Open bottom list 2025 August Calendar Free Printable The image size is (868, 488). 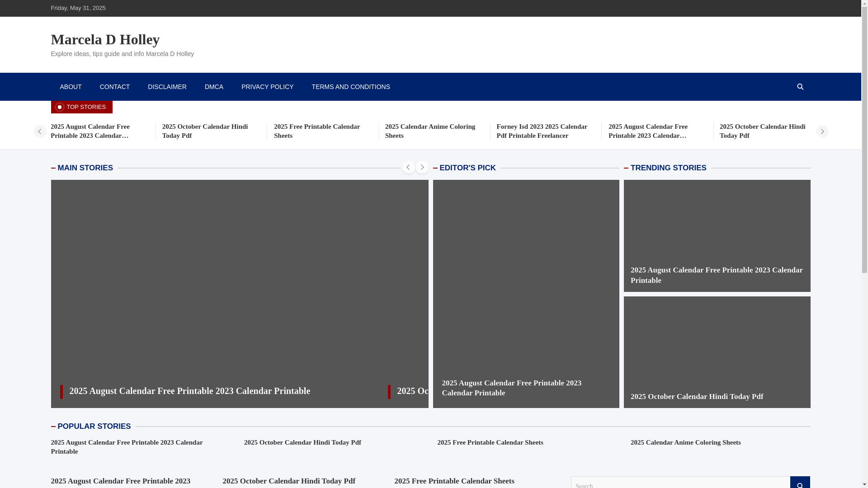tap(120, 481)
